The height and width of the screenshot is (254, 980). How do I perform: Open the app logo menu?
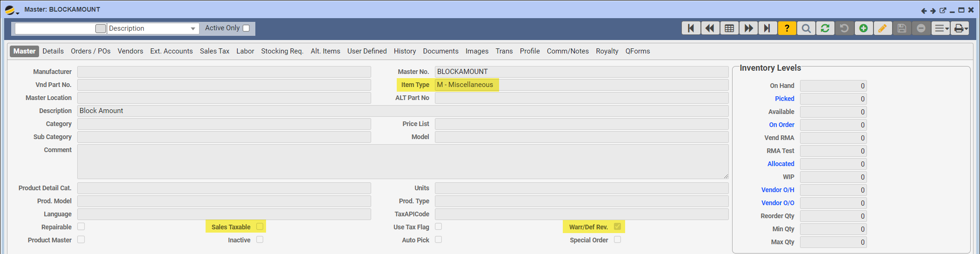point(11,10)
